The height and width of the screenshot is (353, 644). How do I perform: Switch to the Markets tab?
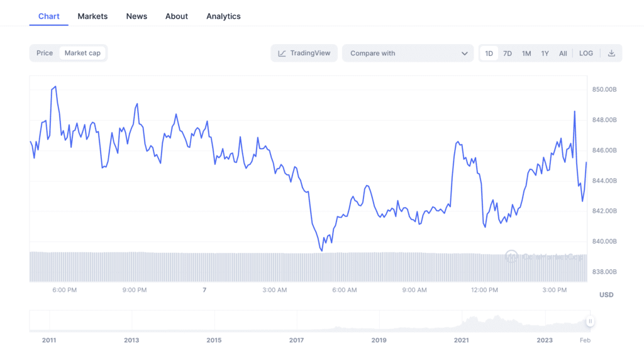92,16
